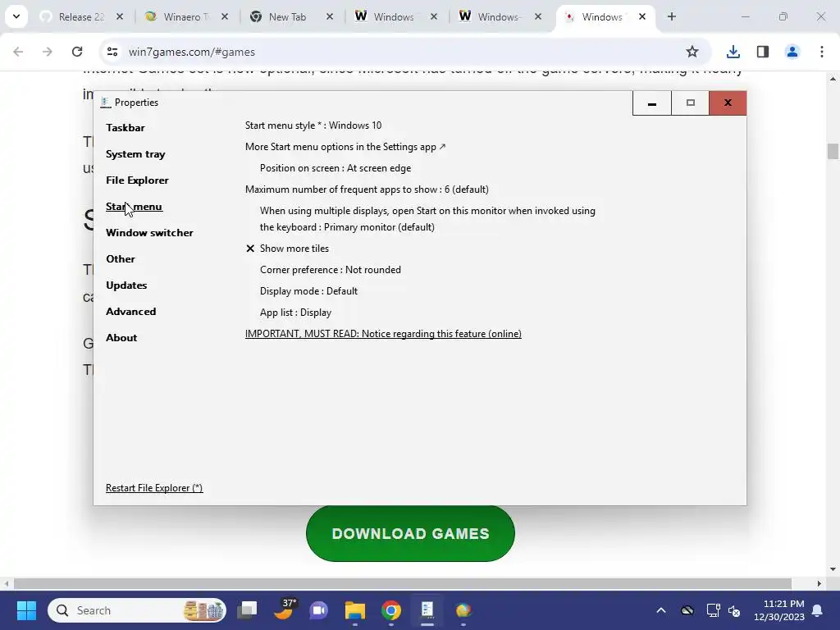Open the IMPORTANT MUST READ notice link

pyautogui.click(x=383, y=334)
